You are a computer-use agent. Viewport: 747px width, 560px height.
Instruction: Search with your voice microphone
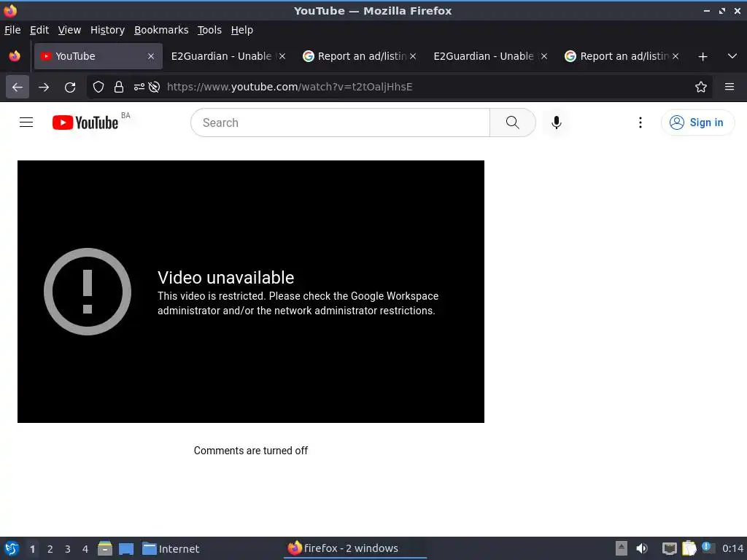click(556, 122)
